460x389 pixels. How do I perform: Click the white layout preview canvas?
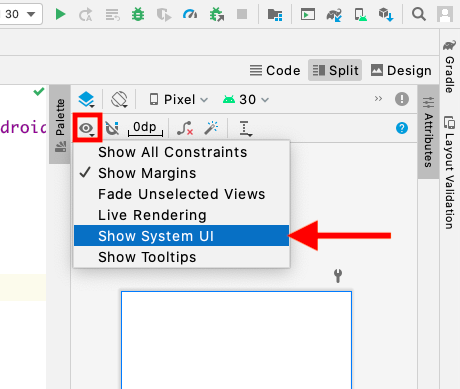pyautogui.click(x=236, y=340)
